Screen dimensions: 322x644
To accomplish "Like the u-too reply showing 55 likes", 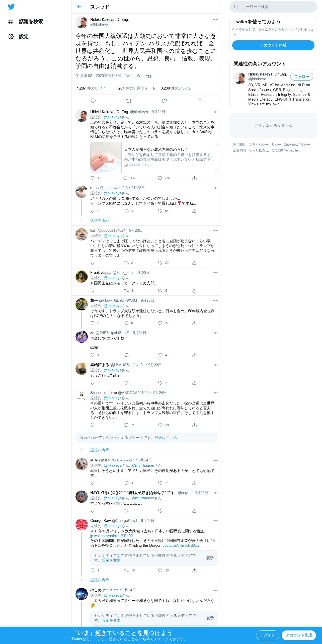I will click(160, 211).
